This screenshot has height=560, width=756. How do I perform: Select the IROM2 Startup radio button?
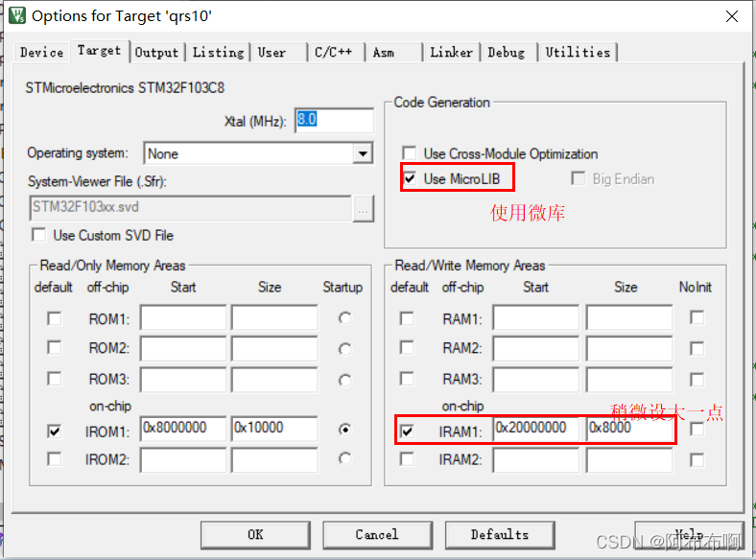click(344, 458)
